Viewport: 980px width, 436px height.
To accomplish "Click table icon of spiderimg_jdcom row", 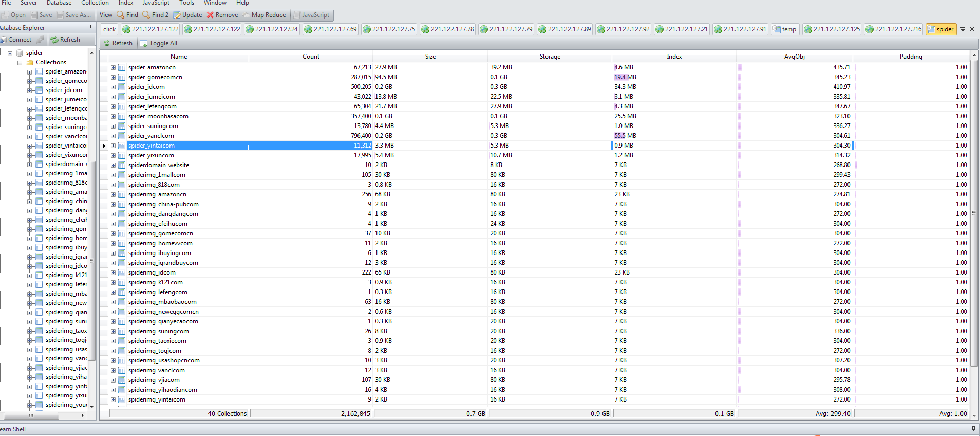I will click(x=122, y=272).
